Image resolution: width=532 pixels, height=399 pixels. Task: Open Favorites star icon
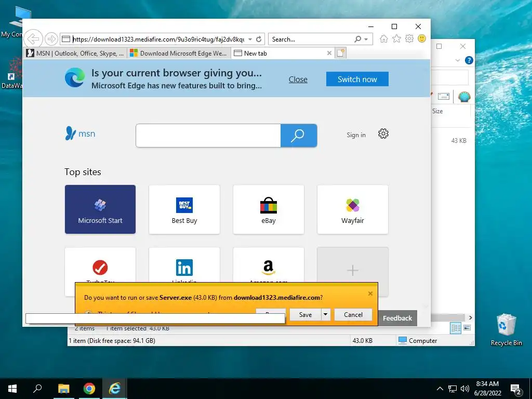396,38
